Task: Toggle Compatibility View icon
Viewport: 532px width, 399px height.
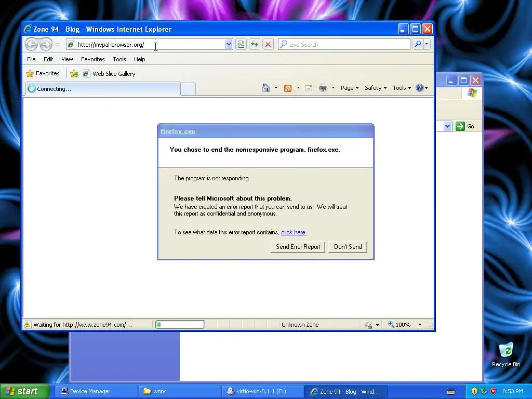Action: pos(241,45)
